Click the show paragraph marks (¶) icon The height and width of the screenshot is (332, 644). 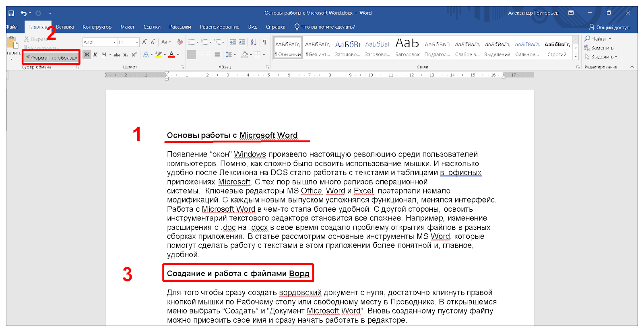(x=264, y=42)
